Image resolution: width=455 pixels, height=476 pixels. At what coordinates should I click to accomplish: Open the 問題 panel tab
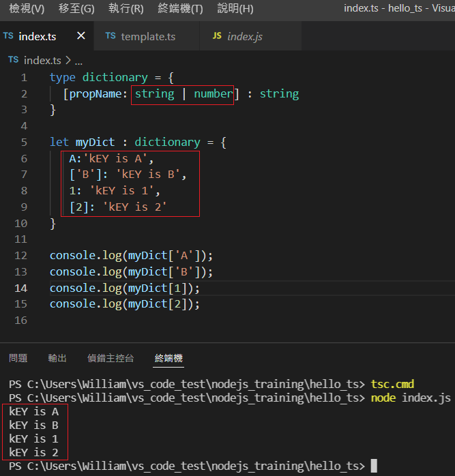coord(18,358)
